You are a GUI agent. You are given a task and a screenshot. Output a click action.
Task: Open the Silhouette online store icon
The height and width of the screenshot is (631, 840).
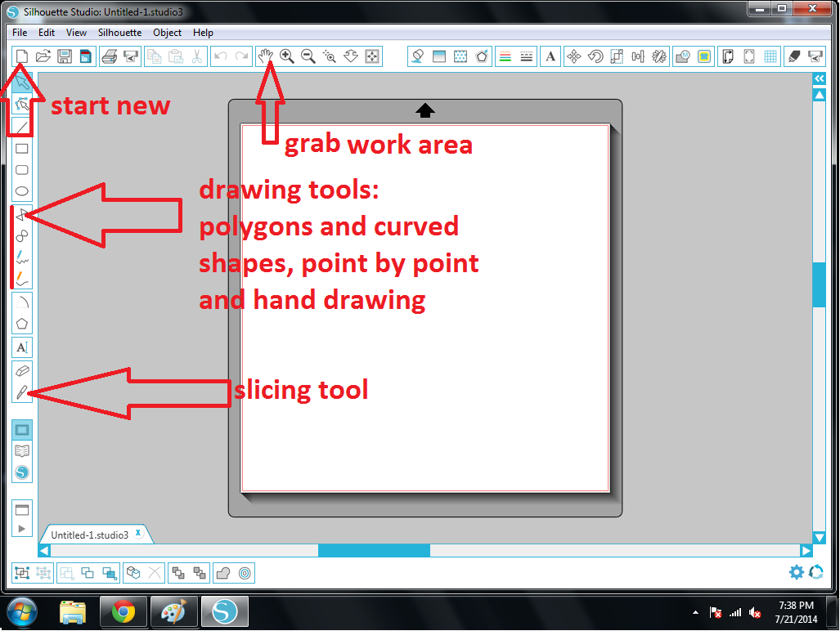(x=22, y=472)
